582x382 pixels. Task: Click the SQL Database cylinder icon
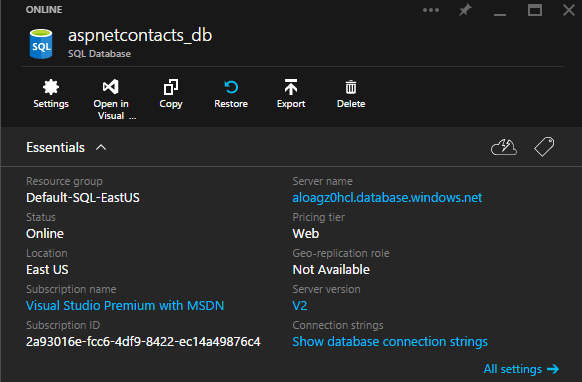(x=41, y=44)
